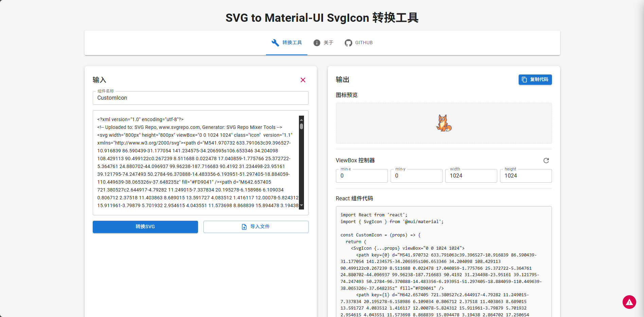Screen dimensions: 644x317
Task: Open the 关于 tab
Action: pyautogui.click(x=323, y=43)
